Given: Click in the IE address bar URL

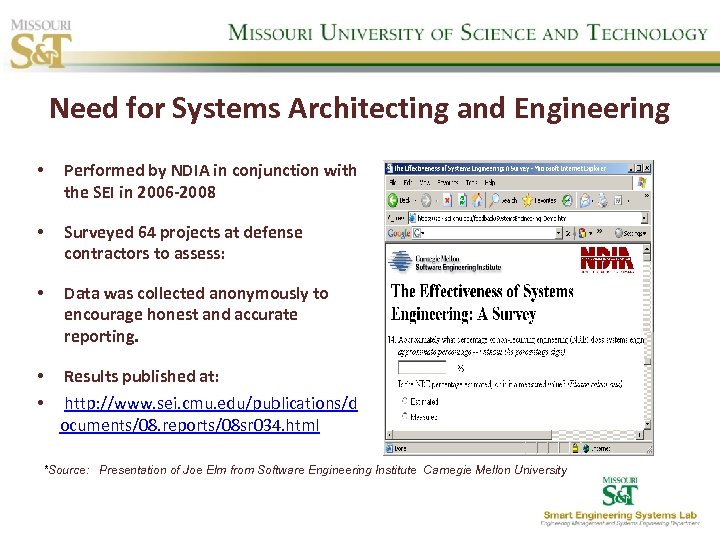Looking at the screenshot, I should click(528, 219).
